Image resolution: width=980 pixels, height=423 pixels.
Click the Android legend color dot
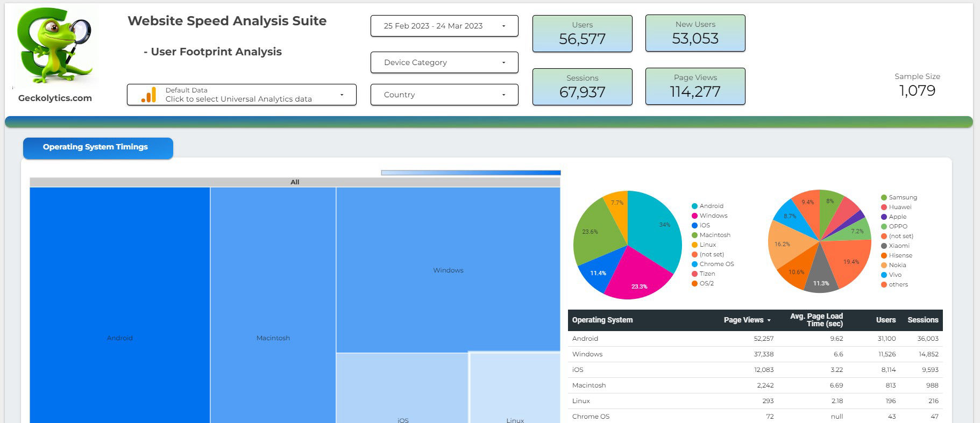click(694, 206)
